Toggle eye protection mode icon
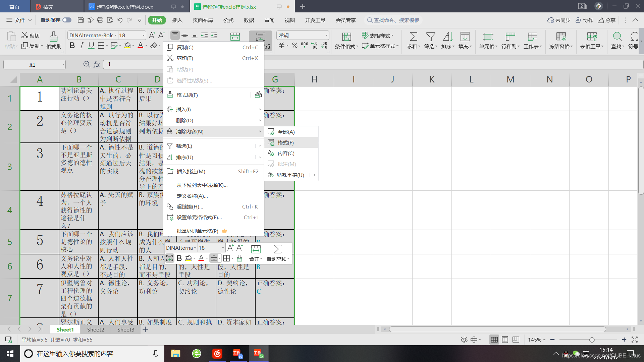This screenshot has height=362, width=644. point(464,340)
